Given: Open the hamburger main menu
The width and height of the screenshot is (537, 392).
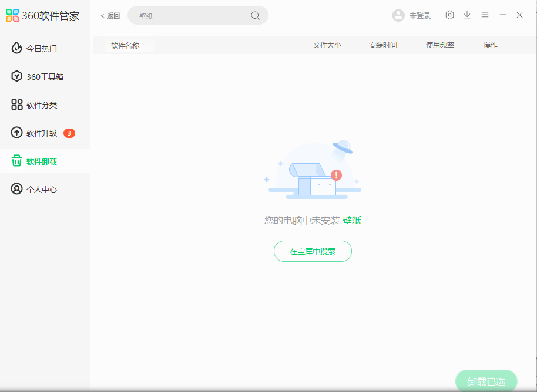Looking at the screenshot, I should [485, 15].
